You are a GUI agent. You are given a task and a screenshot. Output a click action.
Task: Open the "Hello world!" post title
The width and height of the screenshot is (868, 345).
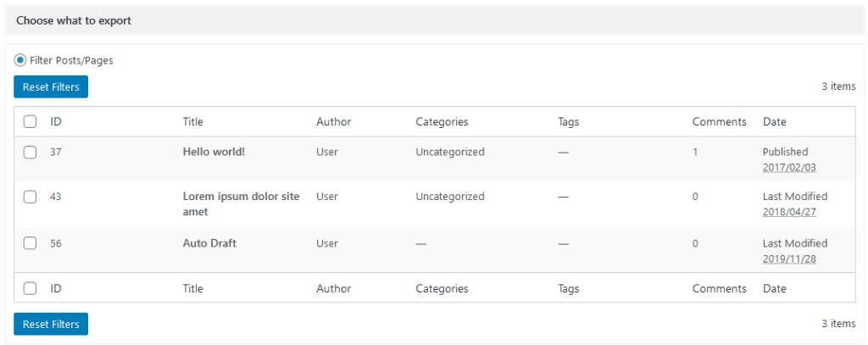point(214,153)
